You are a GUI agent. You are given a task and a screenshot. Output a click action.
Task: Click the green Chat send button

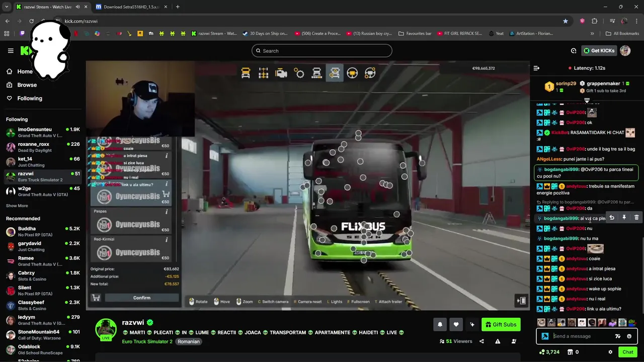[x=627, y=352]
